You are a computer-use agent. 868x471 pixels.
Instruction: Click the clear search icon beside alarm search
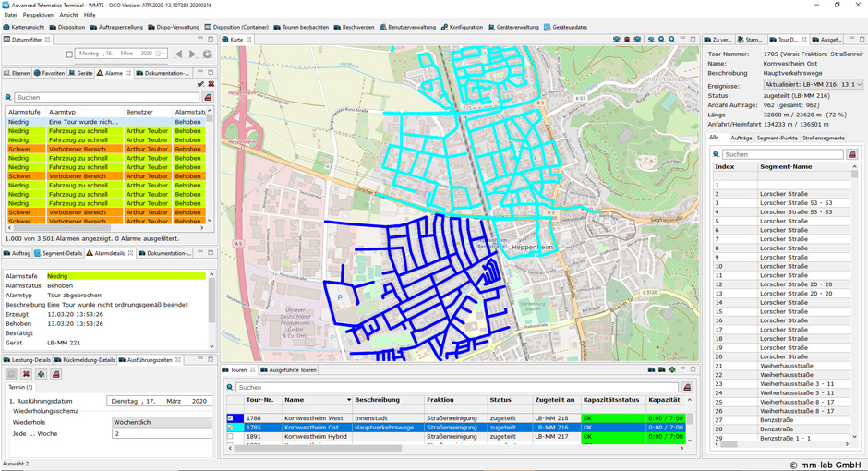[208, 97]
